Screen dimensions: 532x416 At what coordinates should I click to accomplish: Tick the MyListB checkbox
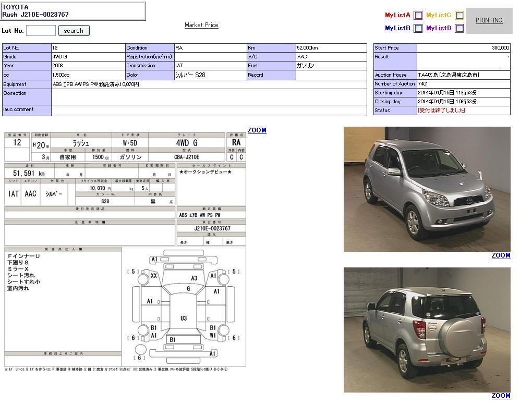pos(418,29)
